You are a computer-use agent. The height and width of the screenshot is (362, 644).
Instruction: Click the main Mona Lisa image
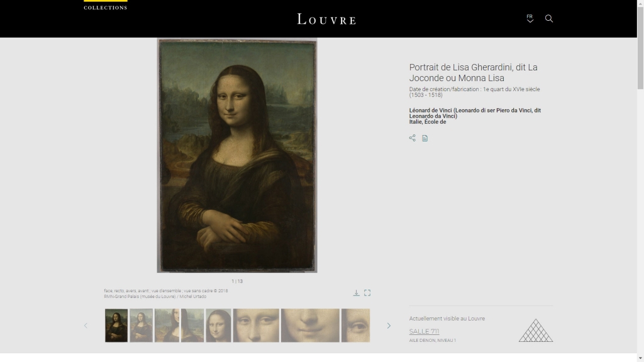coord(237,156)
